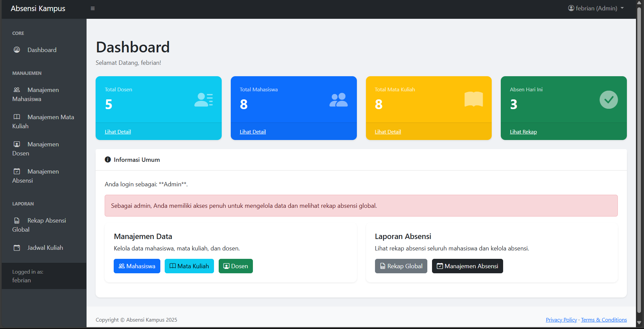The image size is (644, 329).
Task: Click the Manajemen Mahasiswa people icon
Action: 17,90
